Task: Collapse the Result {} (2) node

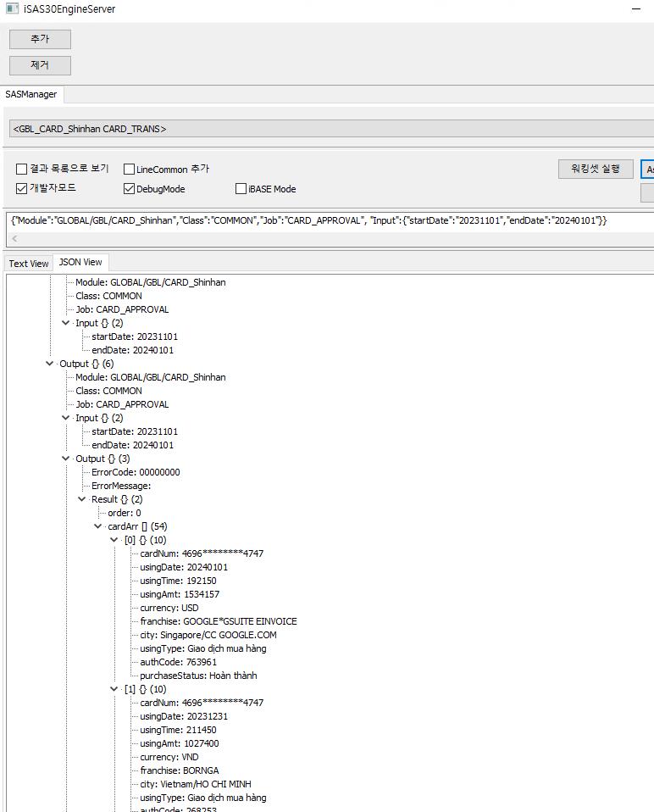Action: (81, 499)
